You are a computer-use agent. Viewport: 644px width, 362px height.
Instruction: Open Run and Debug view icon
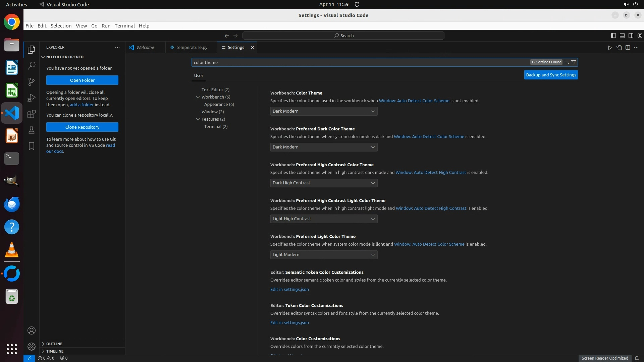pyautogui.click(x=32, y=98)
